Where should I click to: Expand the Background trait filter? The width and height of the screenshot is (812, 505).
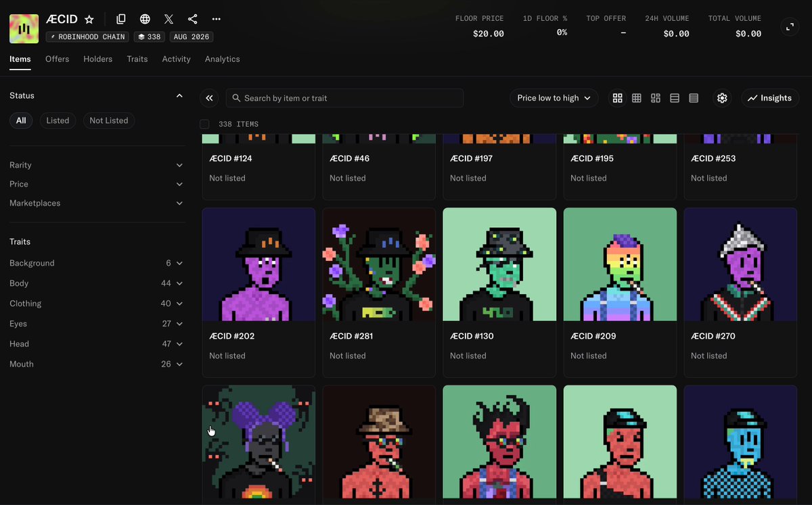(96, 263)
